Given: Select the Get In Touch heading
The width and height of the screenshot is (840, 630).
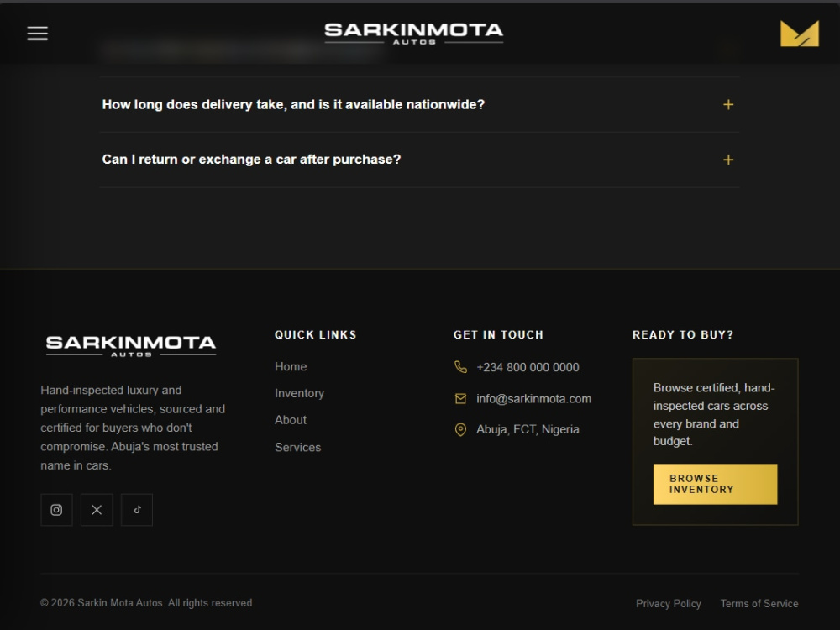Looking at the screenshot, I should 498,335.
